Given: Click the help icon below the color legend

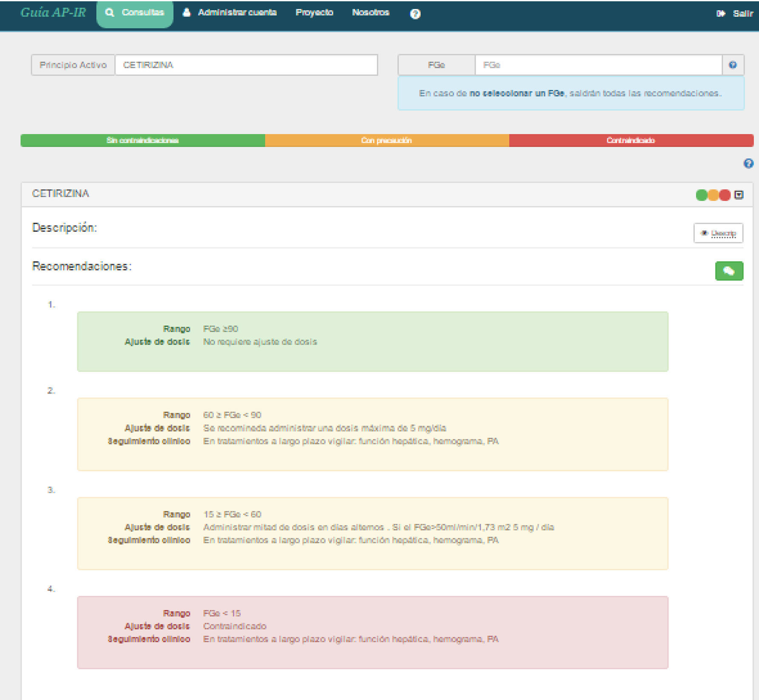Looking at the screenshot, I should click(x=748, y=163).
